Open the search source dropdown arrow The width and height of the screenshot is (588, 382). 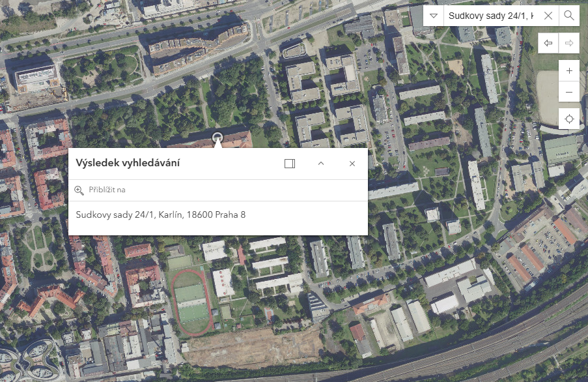(x=434, y=16)
